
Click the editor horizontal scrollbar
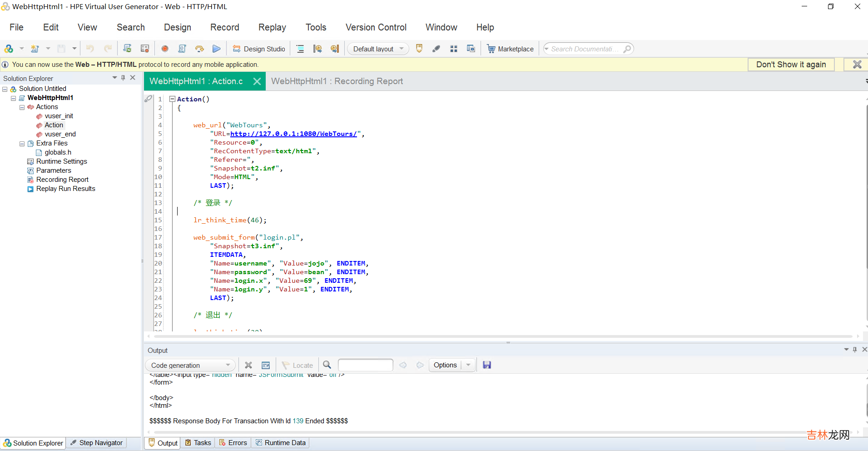click(502, 336)
